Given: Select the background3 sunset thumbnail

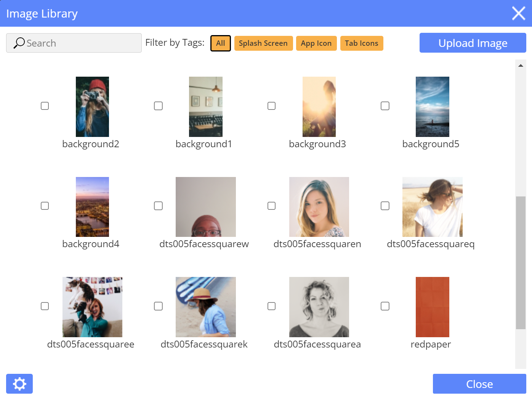Looking at the screenshot, I should click(x=319, y=107).
